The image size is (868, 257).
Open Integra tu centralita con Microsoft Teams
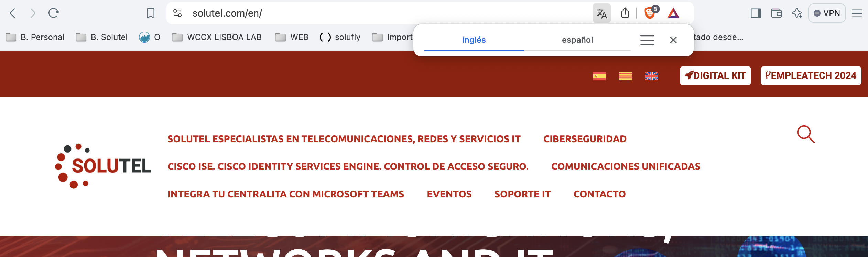286,194
